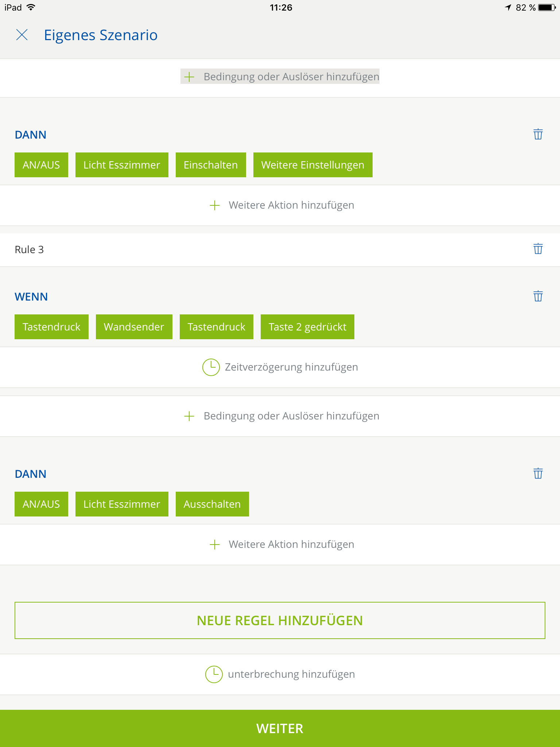Tap clock icon for Zeitverzögerung
The width and height of the screenshot is (560, 747).
211,367
